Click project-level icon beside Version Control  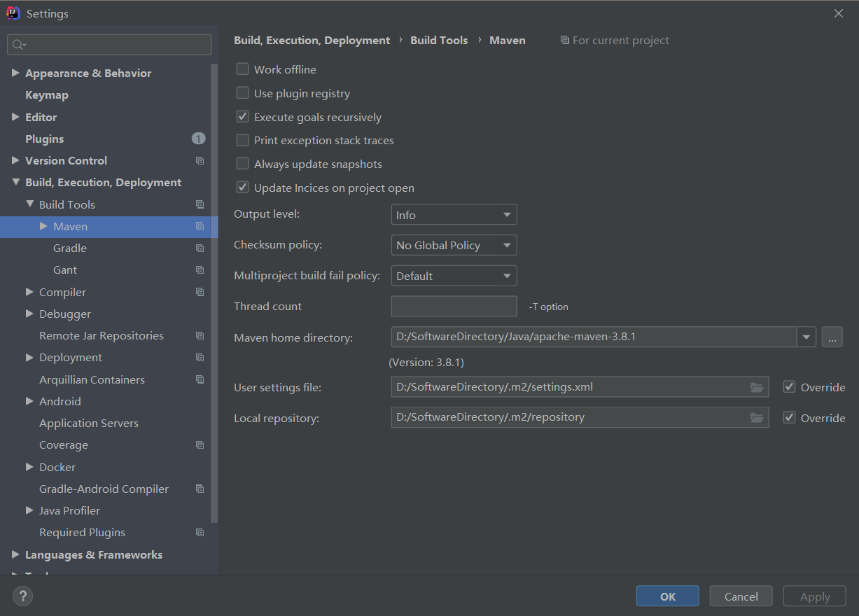pos(200,161)
